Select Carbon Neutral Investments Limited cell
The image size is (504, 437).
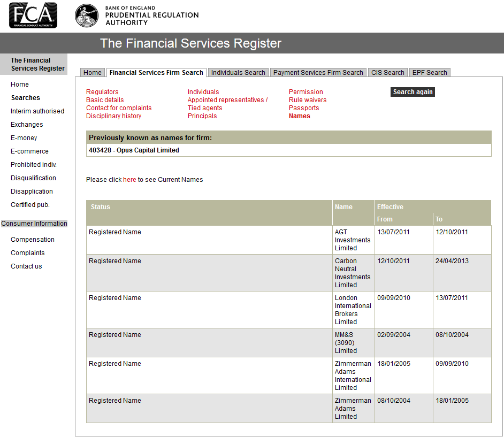pos(353,273)
